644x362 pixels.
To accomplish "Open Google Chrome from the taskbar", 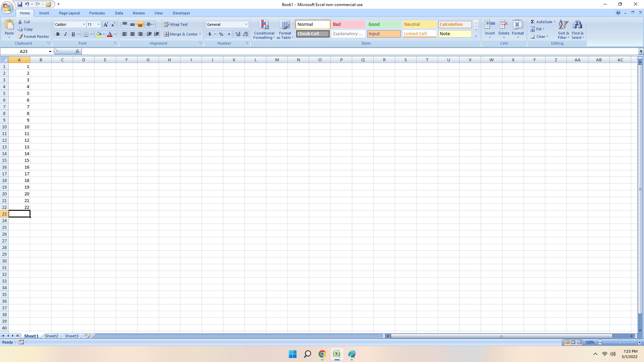I will pyautogui.click(x=322, y=354).
